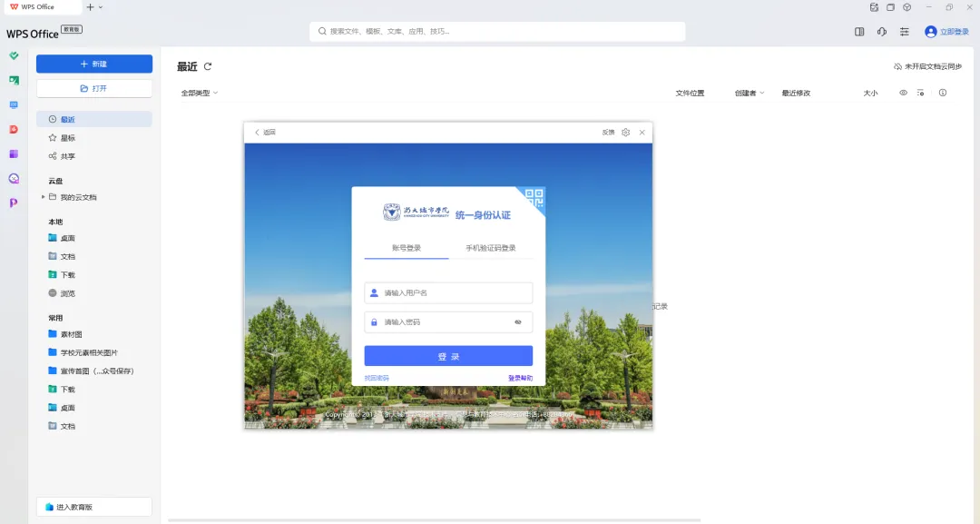Open settings gear in login dialog header
The image size is (980, 524).
coord(625,132)
